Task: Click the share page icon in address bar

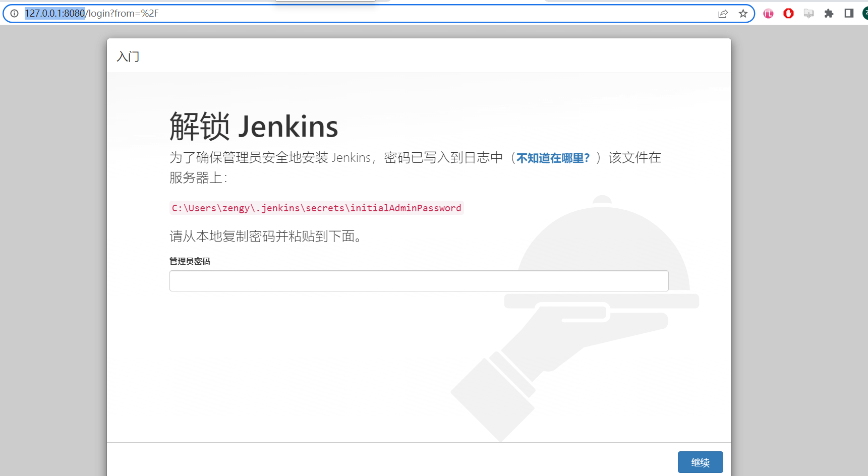Action: point(723,14)
